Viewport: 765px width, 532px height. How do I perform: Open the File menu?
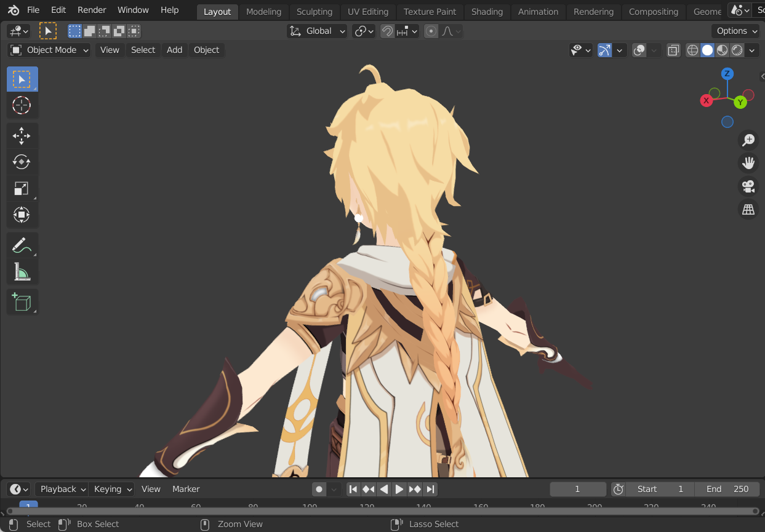[33, 10]
